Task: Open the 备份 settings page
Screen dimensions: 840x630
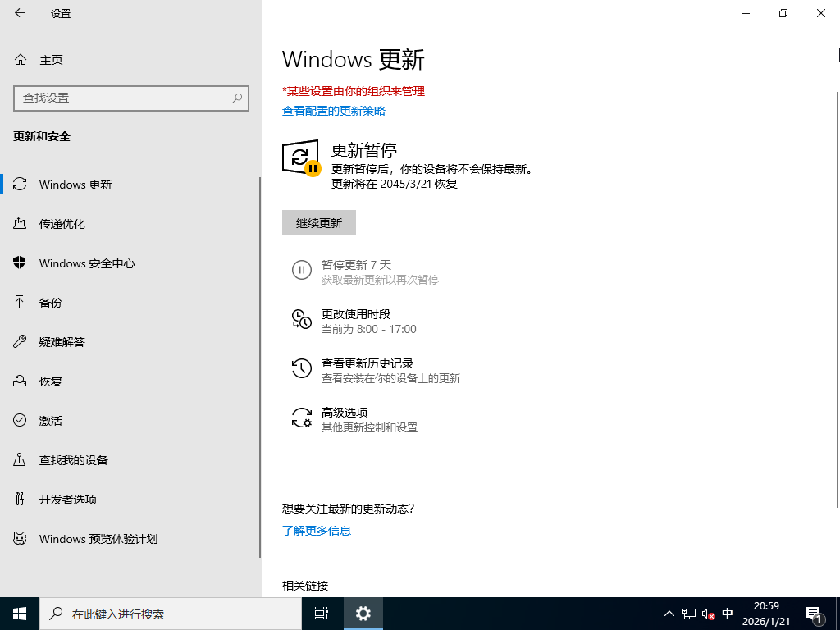Action: (50, 303)
